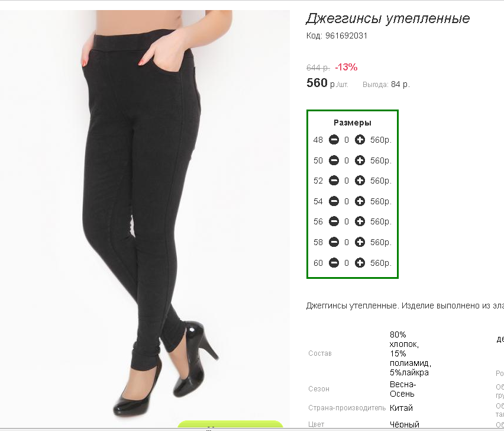Increase quantity for size 52
The image size is (504, 431).
(x=360, y=181)
